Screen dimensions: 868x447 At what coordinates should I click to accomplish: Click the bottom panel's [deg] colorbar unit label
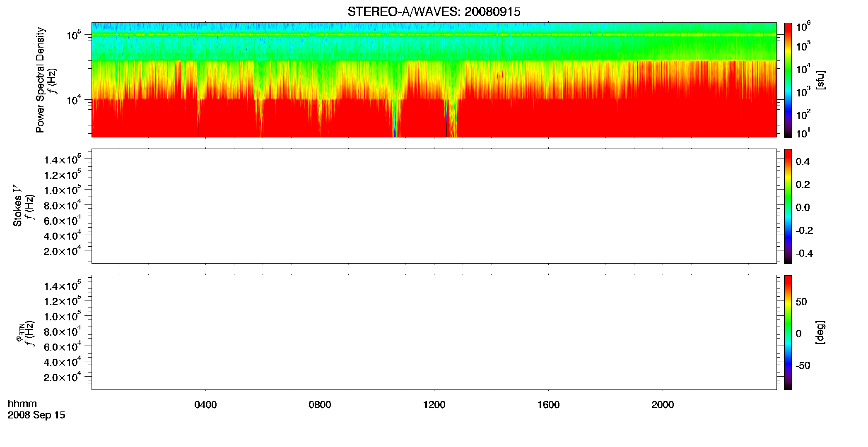coord(820,332)
